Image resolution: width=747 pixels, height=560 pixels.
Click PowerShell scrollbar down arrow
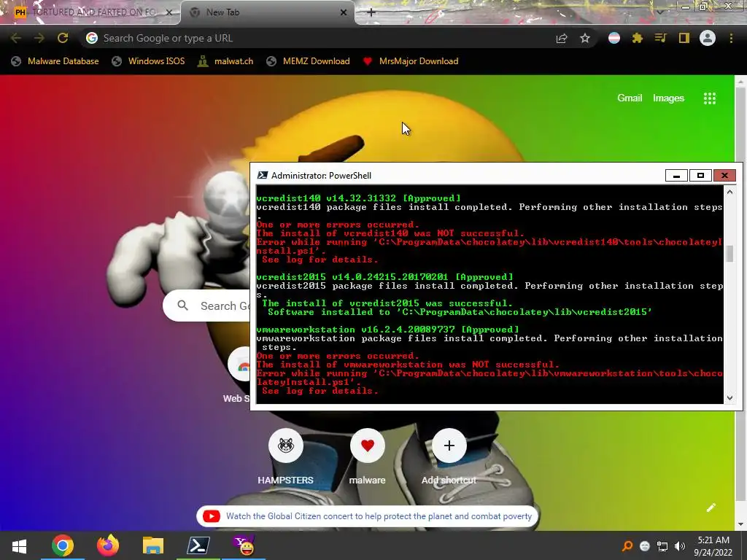729,398
